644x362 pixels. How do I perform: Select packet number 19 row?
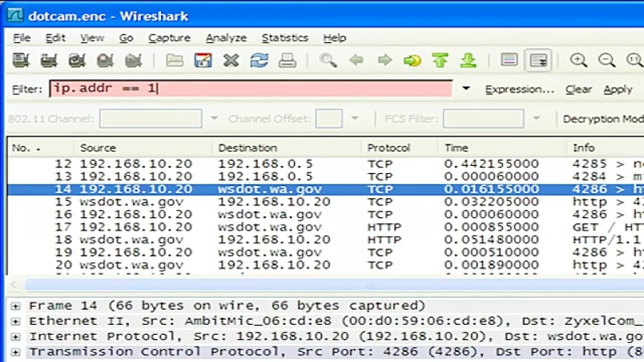pos(326,252)
